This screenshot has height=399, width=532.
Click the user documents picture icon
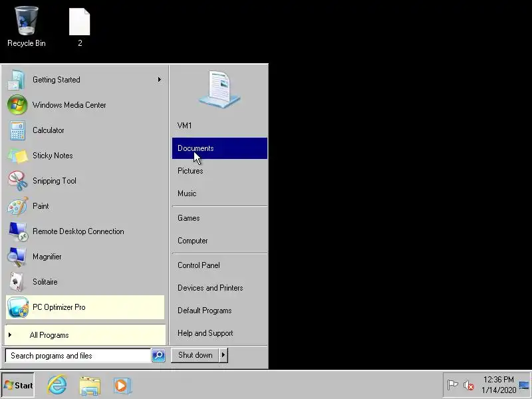pyautogui.click(x=219, y=89)
